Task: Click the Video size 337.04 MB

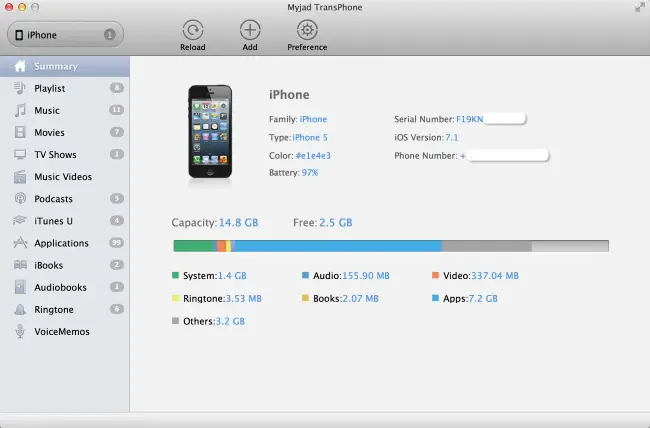Action: pos(495,276)
